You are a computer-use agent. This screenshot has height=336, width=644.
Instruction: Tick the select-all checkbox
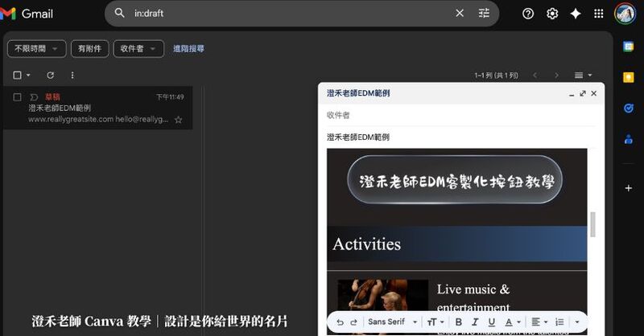coord(17,75)
